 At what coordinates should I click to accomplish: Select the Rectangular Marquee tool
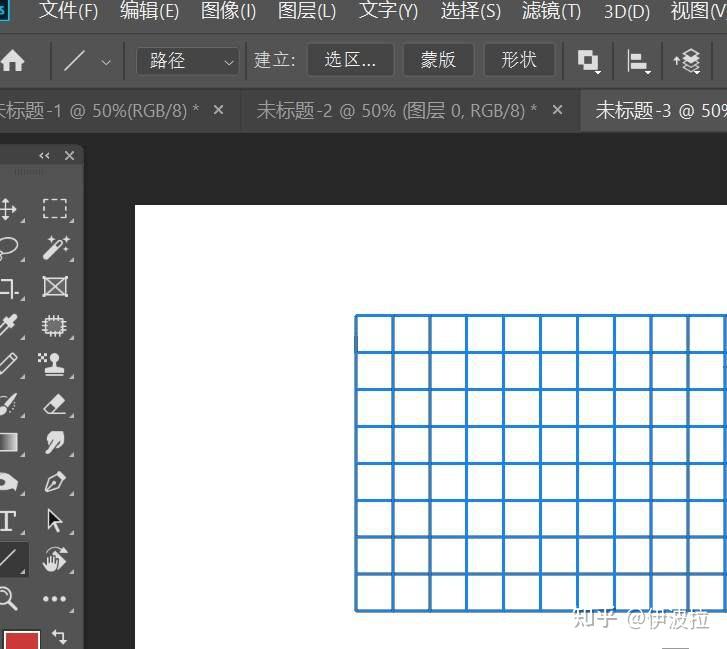55,209
